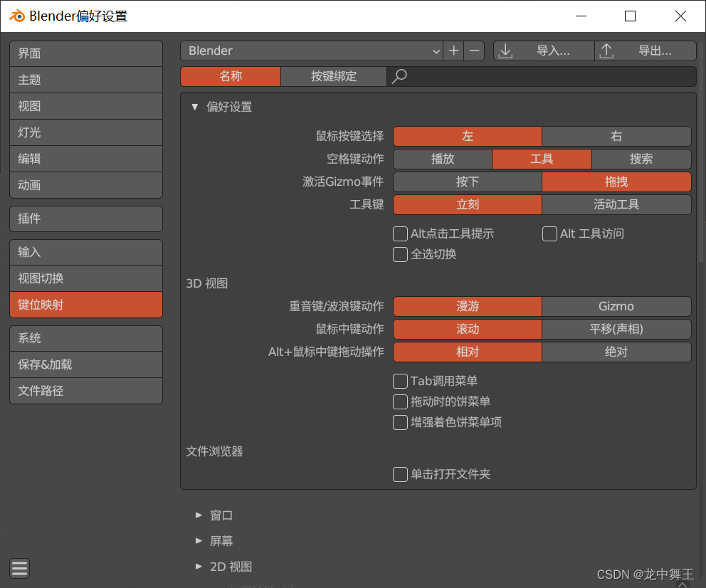Viewport: 706px width, 588px height.
Task: Set grave accent action to Gizmo
Action: coord(616,306)
